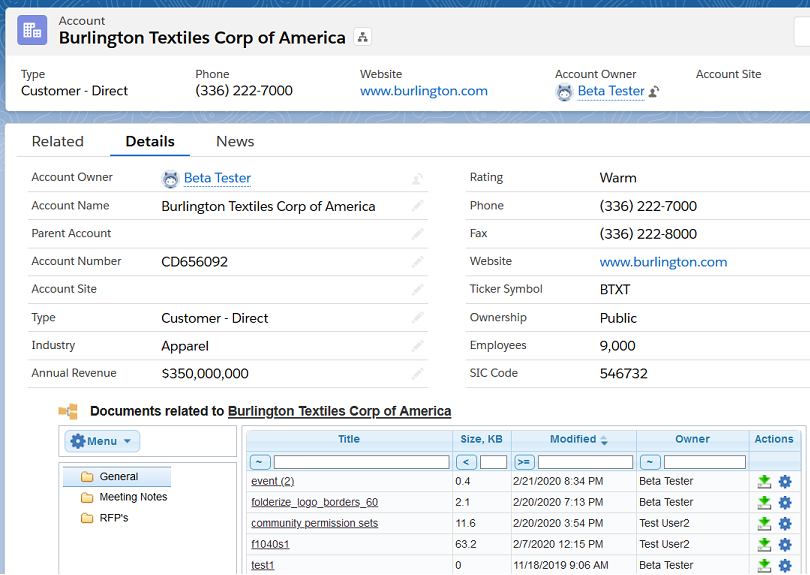Open www.burlington.com link in header
Viewport: 810px width, 575px height.
[424, 91]
